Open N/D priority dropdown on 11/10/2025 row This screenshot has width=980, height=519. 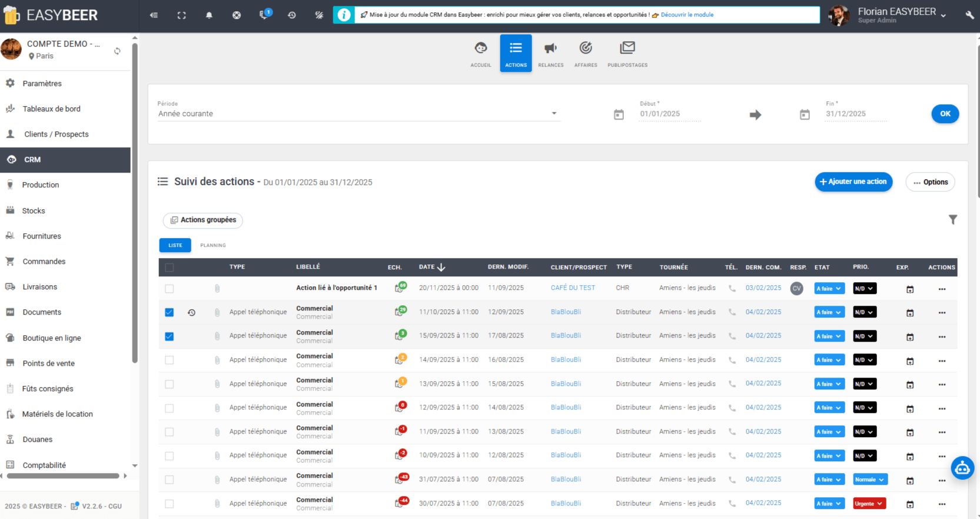865,312
